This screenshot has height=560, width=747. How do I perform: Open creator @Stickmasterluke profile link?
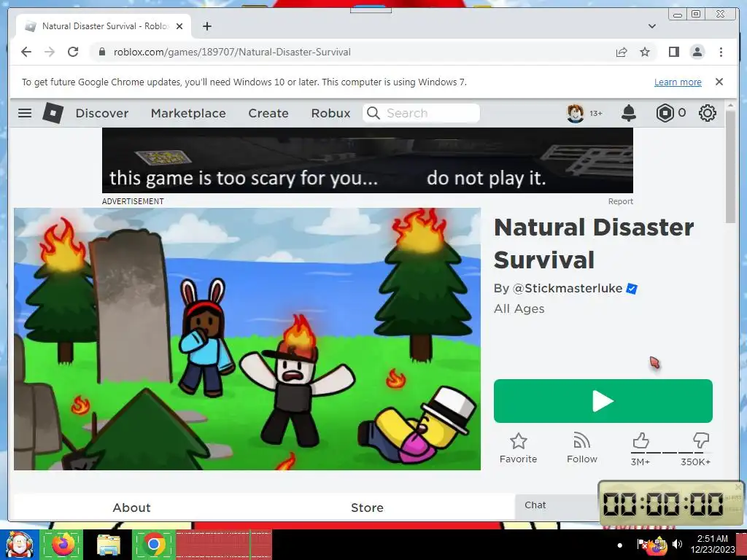click(568, 289)
